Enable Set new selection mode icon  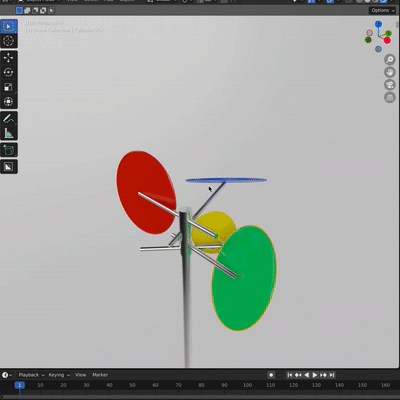click(x=19, y=10)
